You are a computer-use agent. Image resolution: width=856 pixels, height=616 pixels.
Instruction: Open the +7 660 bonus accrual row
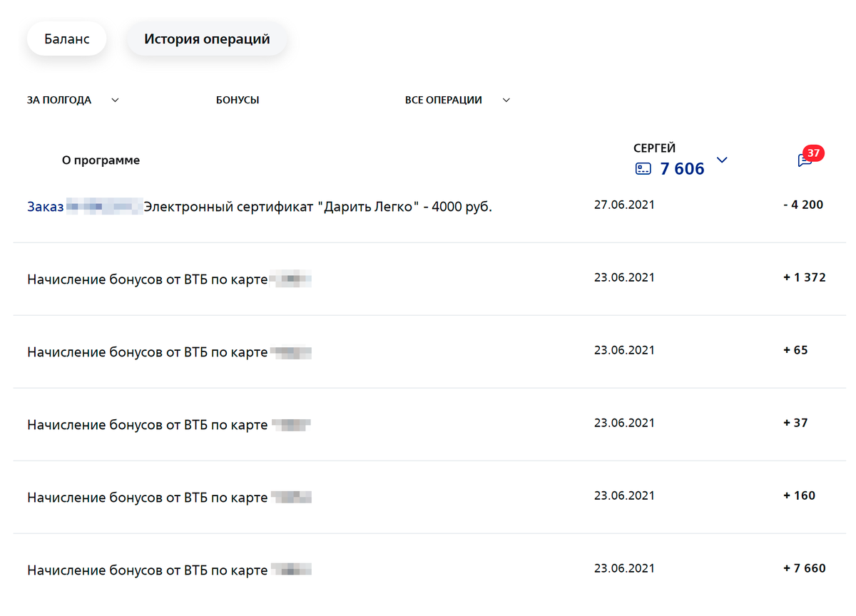147,570
